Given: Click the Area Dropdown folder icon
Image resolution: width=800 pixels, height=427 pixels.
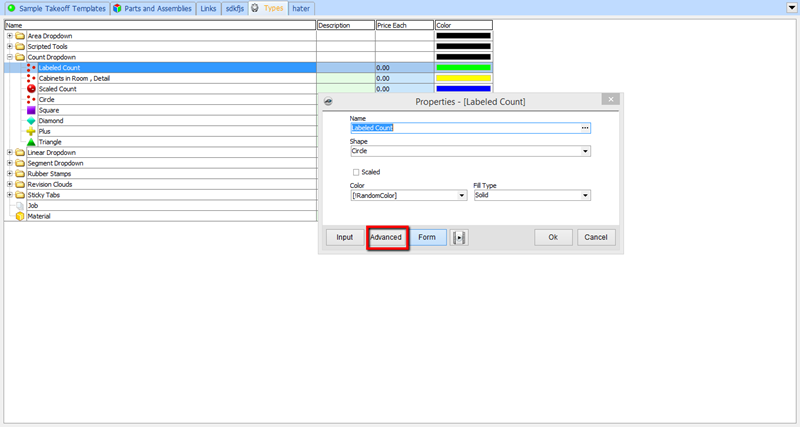Looking at the screenshot, I should tap(20, 36).
